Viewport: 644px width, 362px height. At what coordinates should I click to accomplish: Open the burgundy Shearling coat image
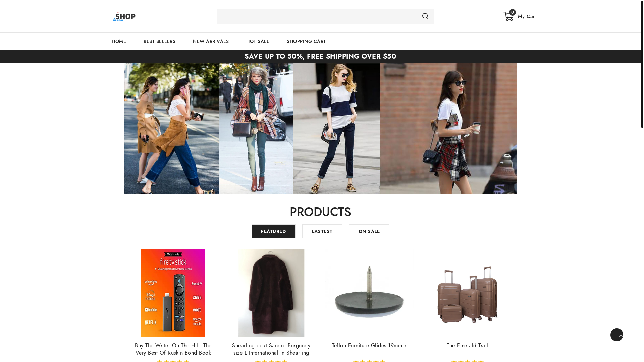pyautogui.click(x=271, y=293)
